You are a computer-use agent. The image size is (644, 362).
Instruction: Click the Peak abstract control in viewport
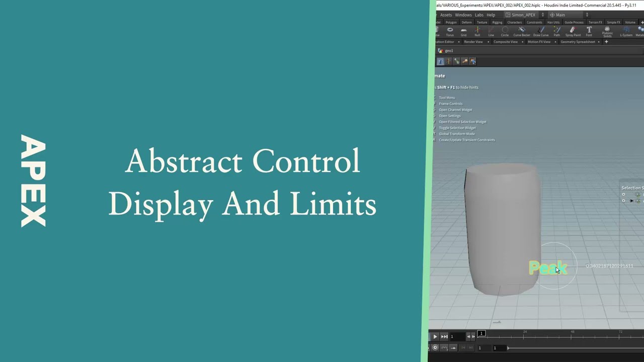point(548,268)
